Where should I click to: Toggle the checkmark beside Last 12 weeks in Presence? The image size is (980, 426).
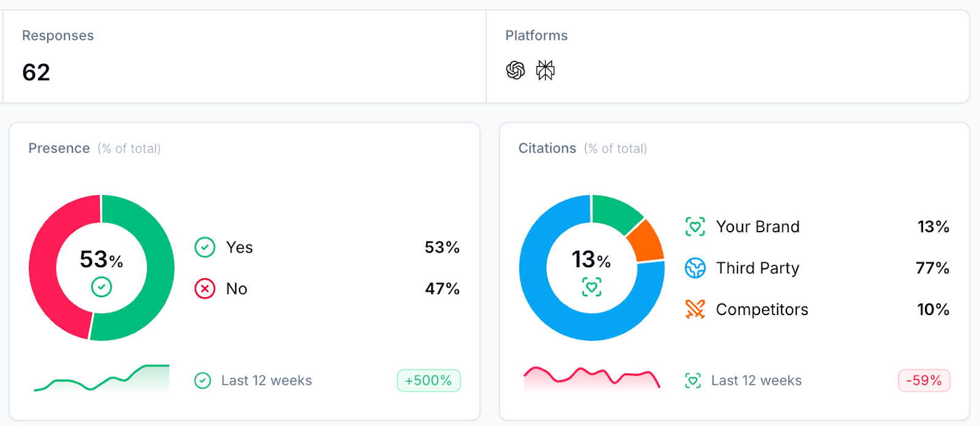click(x=202, y=380)
